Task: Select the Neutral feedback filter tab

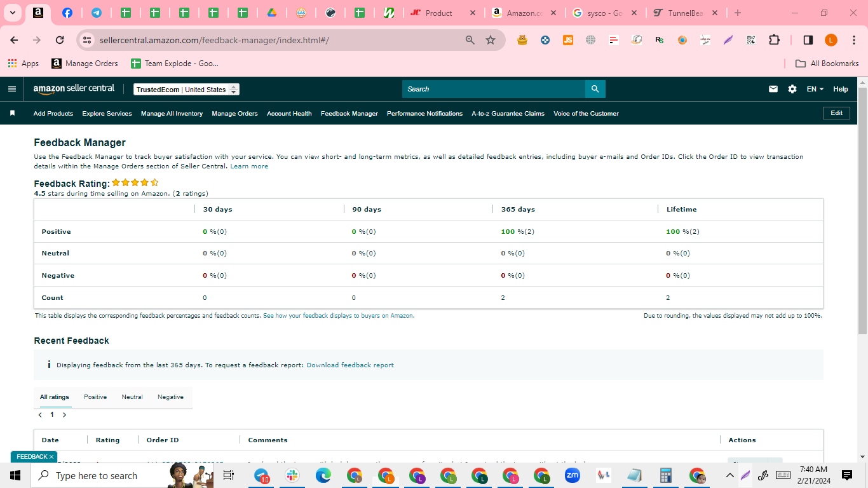Action: [x=132, y=397]
